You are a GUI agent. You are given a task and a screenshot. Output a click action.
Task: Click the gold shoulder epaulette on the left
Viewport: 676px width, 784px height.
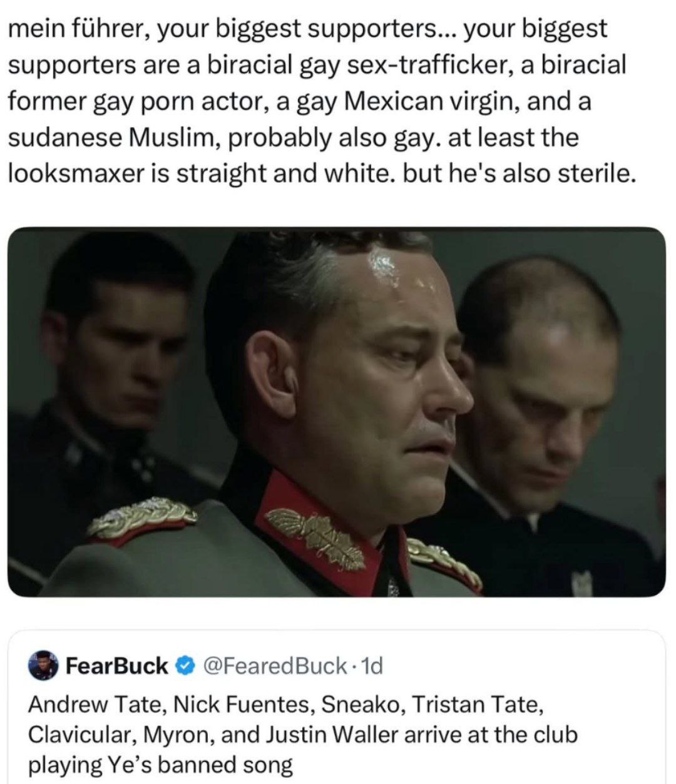[141, 517]
